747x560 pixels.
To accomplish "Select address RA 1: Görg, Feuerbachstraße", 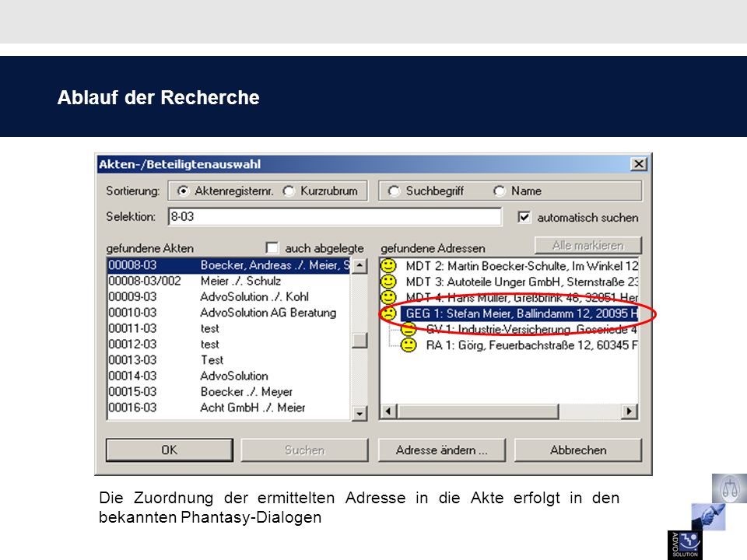I will coord(531,345).
